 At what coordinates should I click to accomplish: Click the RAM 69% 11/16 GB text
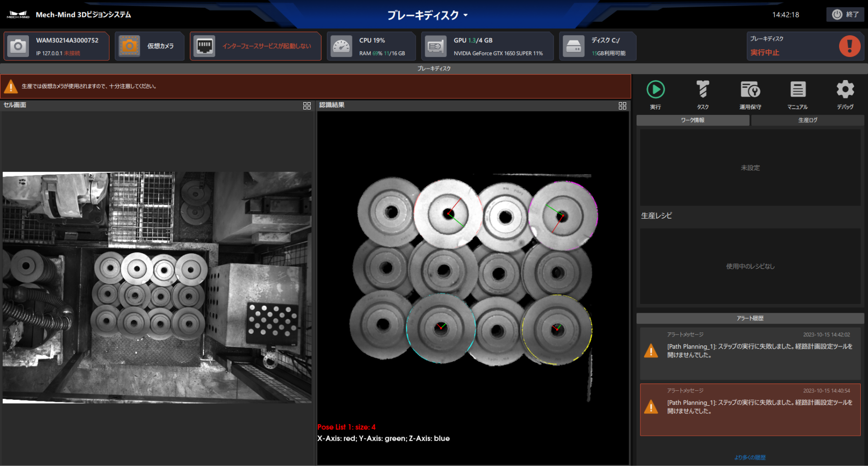tap(382, 54)
